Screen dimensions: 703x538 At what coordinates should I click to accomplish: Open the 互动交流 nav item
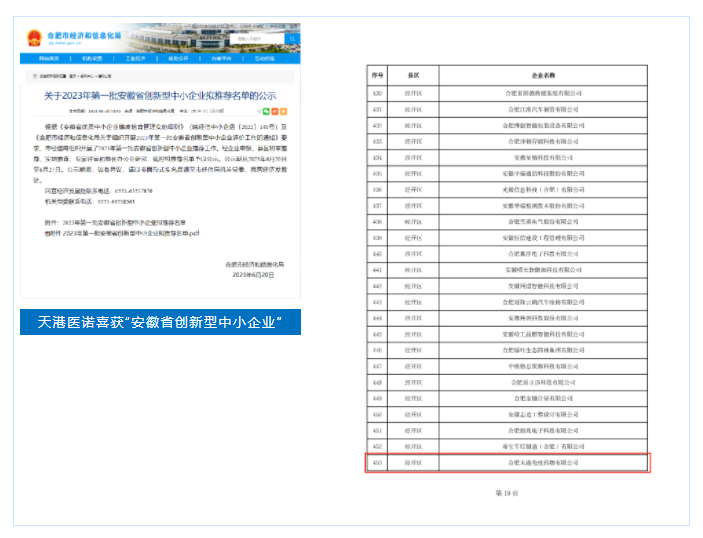click(x=265, y=59)
